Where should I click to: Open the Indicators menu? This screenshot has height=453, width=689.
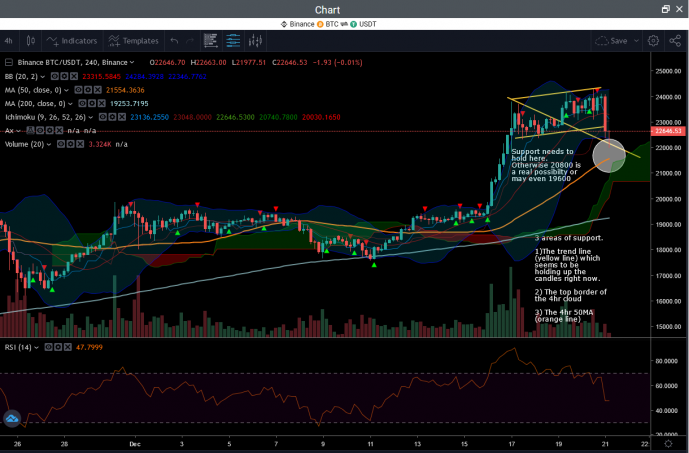pyautogui.click(x=72, y=41)
